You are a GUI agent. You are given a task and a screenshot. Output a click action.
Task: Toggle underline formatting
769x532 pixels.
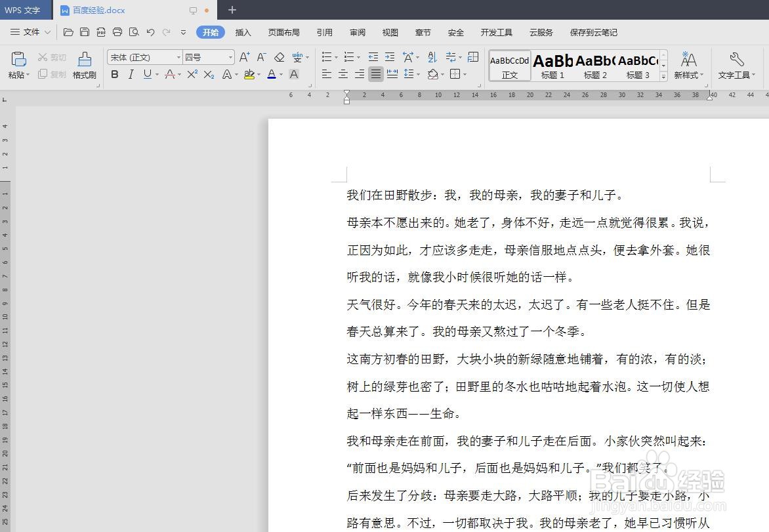[147, 74]
